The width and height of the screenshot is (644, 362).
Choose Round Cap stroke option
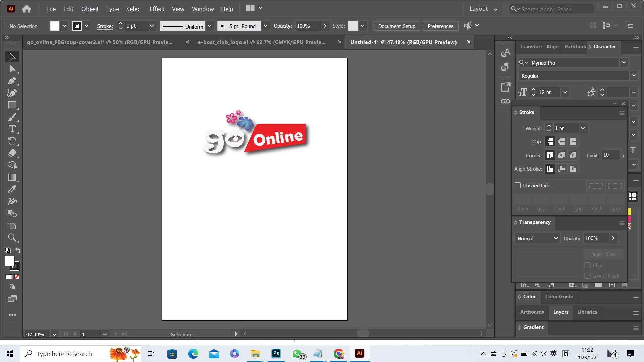561,142
